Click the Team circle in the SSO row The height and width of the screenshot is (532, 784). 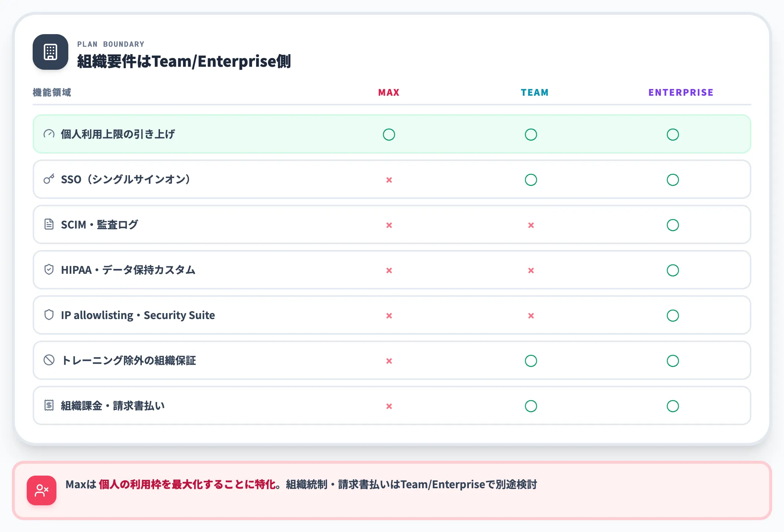531,180
